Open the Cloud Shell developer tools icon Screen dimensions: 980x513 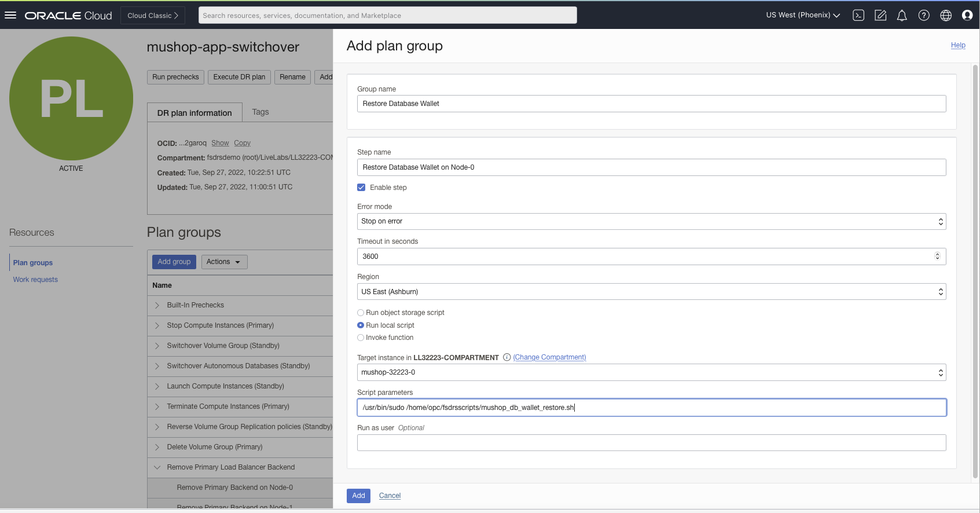858,16
